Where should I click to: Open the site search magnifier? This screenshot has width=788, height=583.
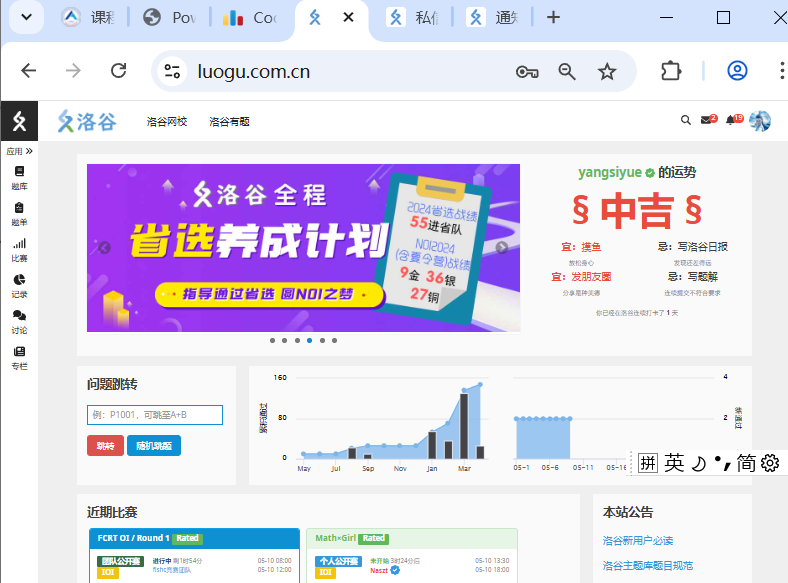click(x=685, y=120)
